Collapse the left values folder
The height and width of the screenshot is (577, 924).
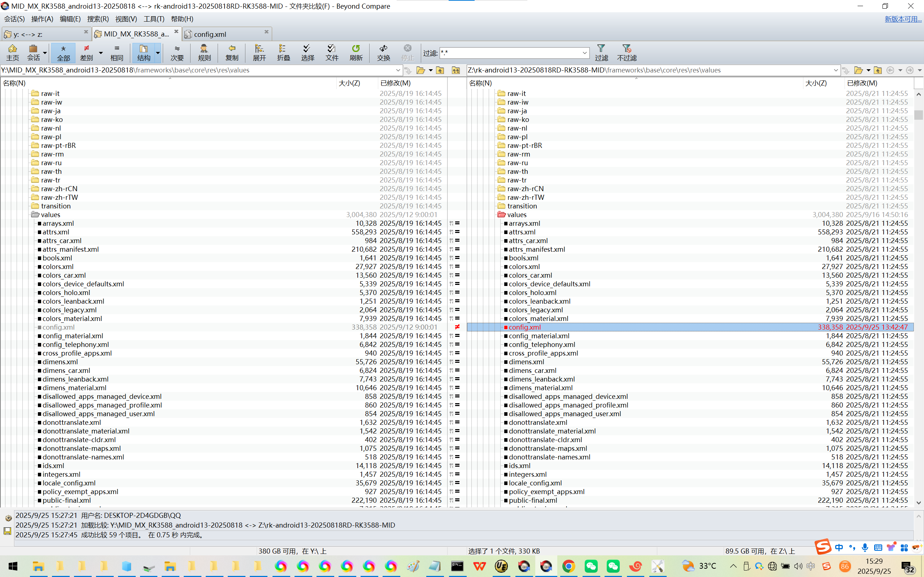click(35, 215)
